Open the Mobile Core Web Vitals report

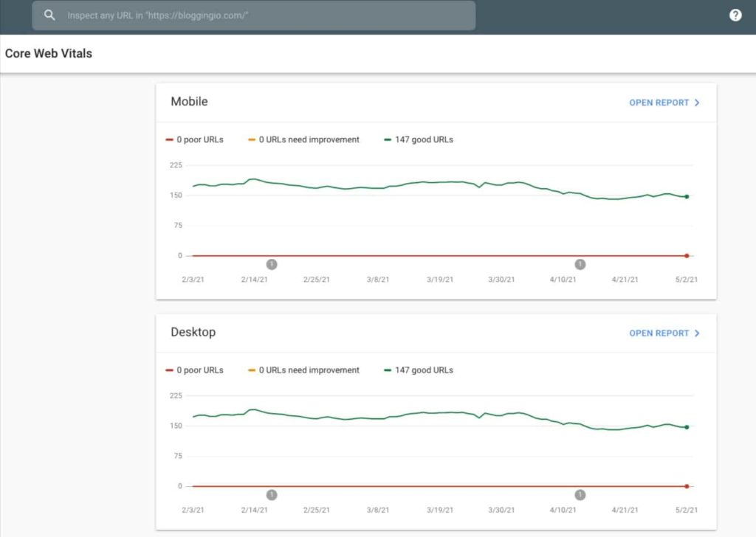click(x=664, y=103)
